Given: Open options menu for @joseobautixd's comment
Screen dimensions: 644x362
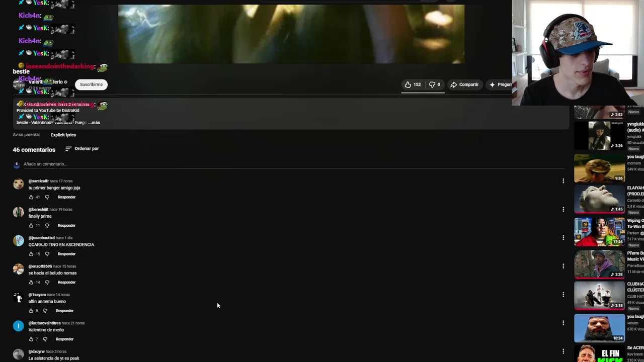Looking at the screenshot, I should pyautogui.click(x=563, y=238).
